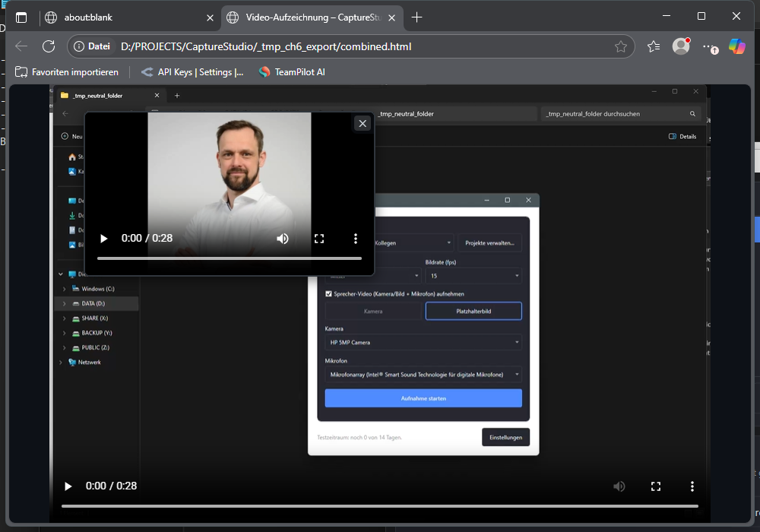This screenshot has height=532, width=760.
Task: Select the Kamera source toggle button
Action: coord(373,311)
